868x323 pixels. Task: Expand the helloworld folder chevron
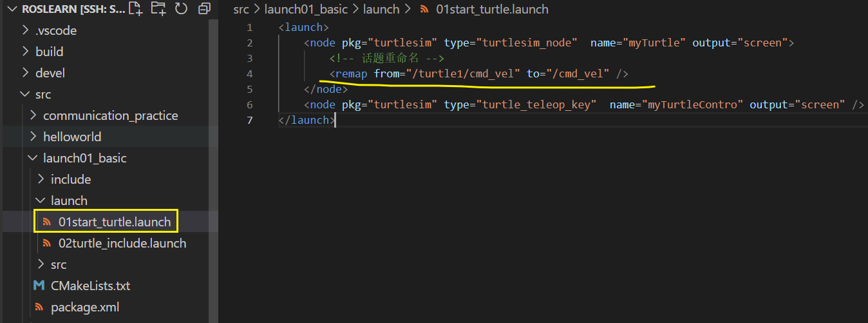click(33, 137)
